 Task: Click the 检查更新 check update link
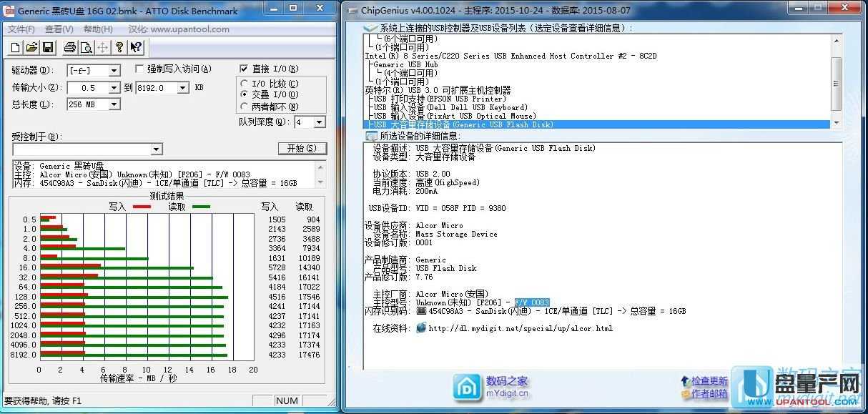tap(709, 381)
